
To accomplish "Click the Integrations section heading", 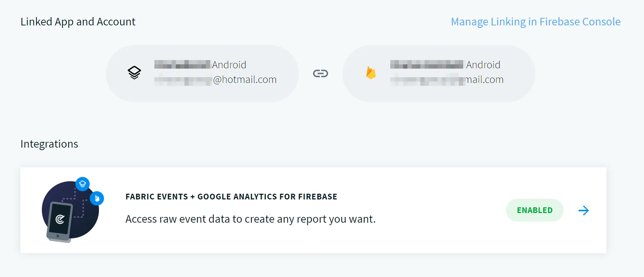I will coord(49,144).
